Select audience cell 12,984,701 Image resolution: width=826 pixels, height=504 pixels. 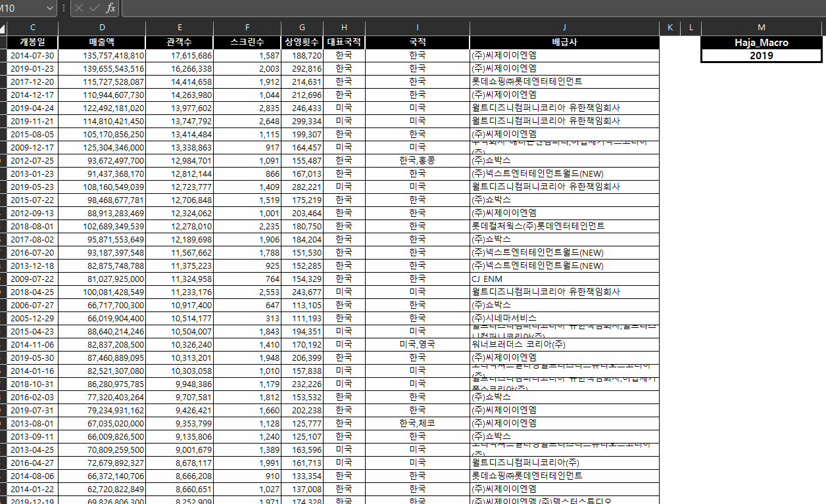180,160
